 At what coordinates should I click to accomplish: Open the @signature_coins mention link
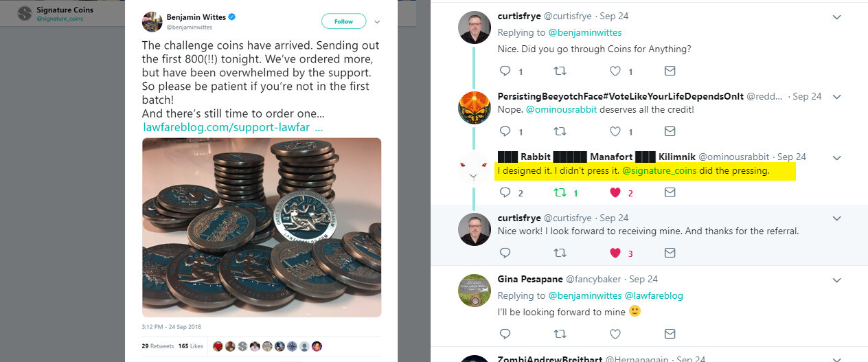[659, 170]
